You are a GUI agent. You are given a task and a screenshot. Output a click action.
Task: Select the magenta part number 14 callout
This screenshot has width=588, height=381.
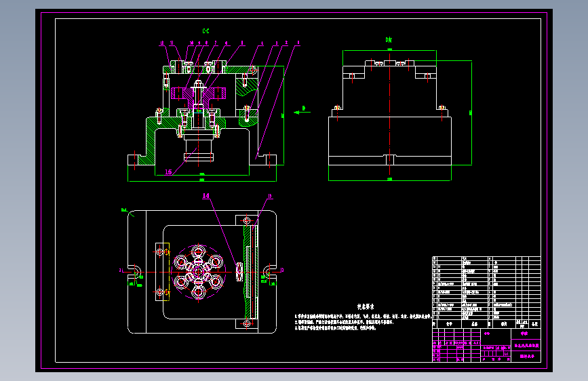(206, 196)
